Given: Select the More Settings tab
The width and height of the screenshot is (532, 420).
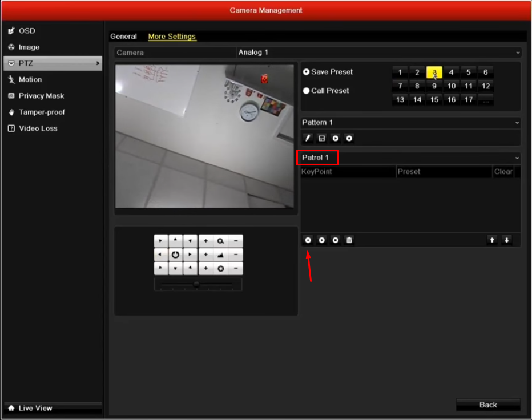Looking at the screenshot, I should tap(172, 37).
